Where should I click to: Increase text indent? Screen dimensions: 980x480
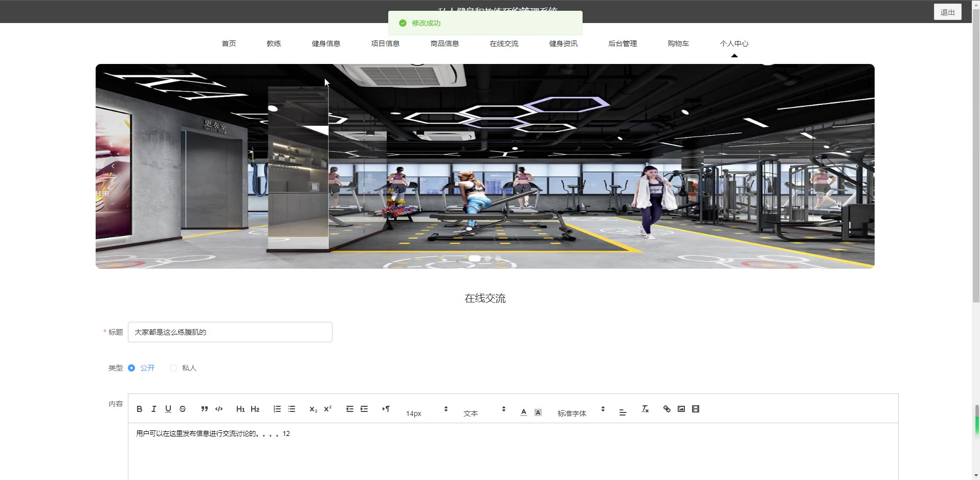[x=364, y=409]
